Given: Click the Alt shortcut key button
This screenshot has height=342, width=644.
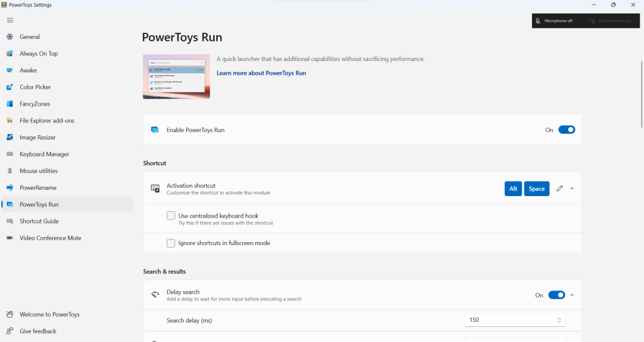Looking at the screenshot, I should click(513, 189).
